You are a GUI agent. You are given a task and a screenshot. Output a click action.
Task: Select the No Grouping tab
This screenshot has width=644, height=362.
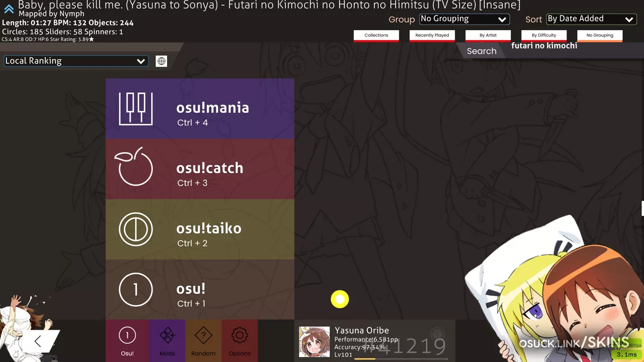(x=600, y=36)
